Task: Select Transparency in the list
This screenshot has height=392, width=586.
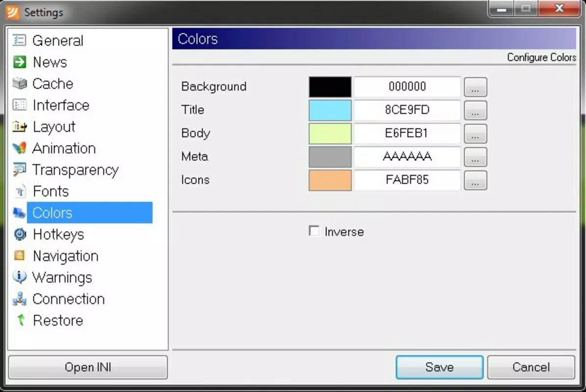Action: [76, 170]
